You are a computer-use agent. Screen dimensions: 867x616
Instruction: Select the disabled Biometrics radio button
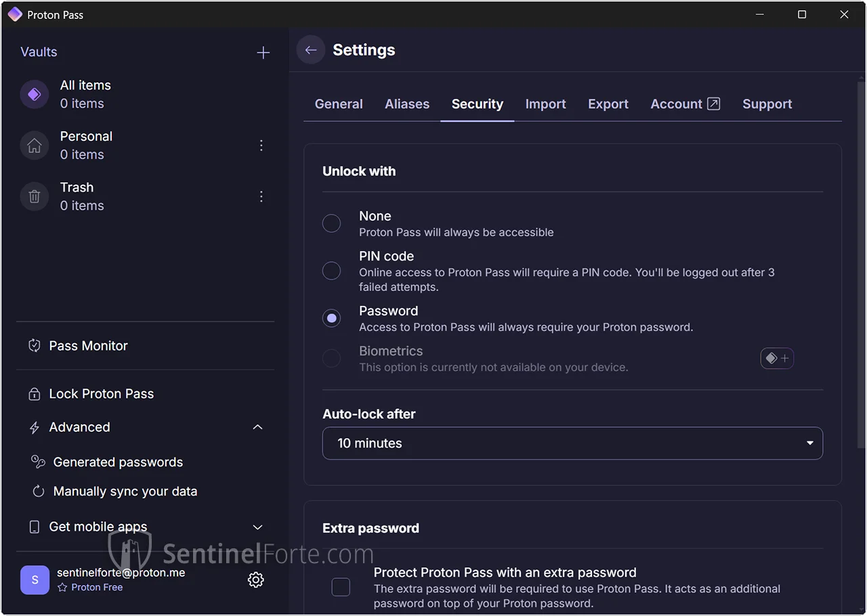(x=331, y=358)
